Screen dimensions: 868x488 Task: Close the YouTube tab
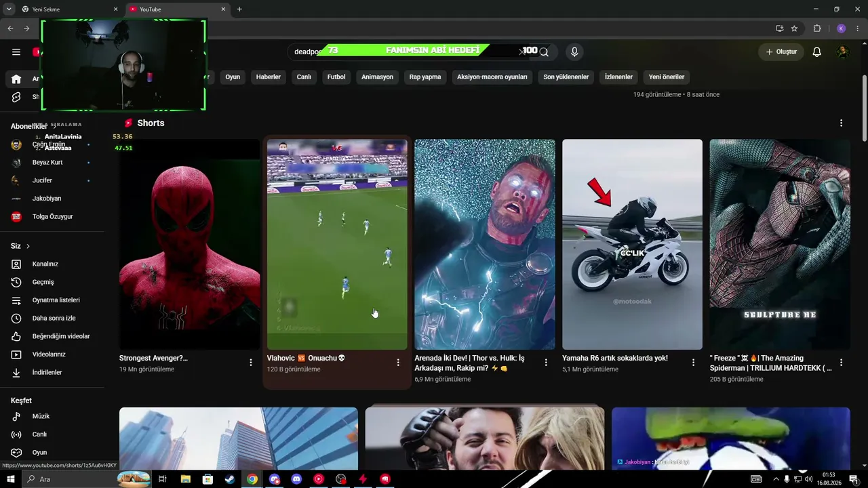[x=223, y=9]
